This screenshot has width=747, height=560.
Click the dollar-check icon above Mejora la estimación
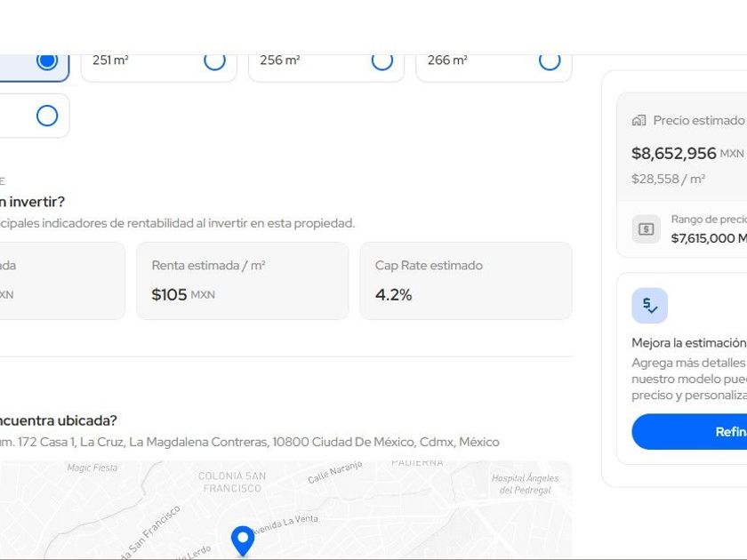pyautogui.click(x=649, y=306)
